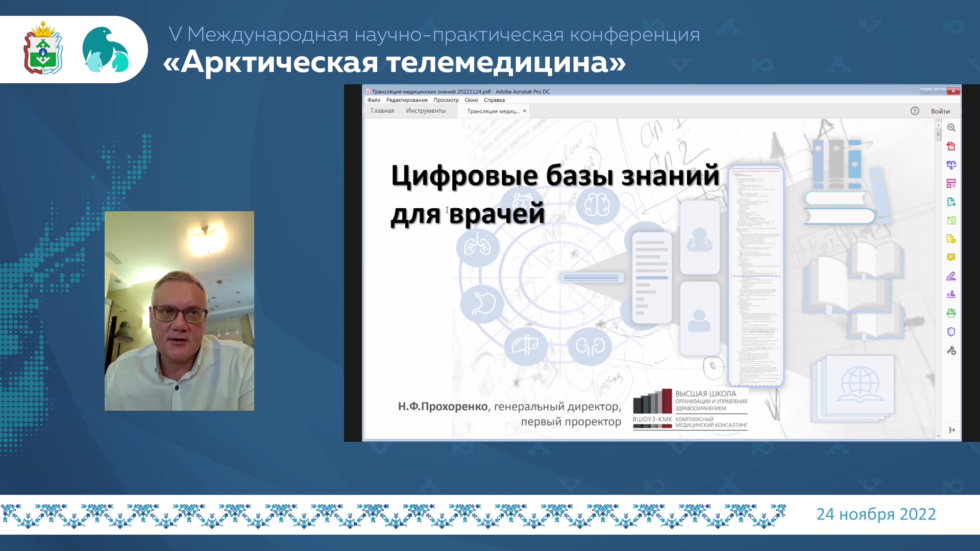Open the Export PDF tool (teal icon)
Viewport: 980px width, 551px height.
coord(951,202)
